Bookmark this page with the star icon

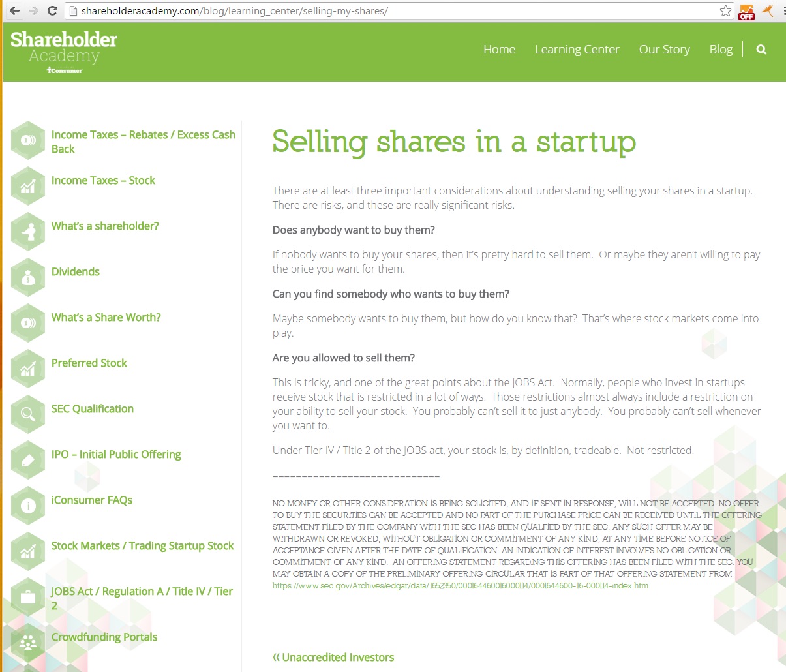click(725, 11)
